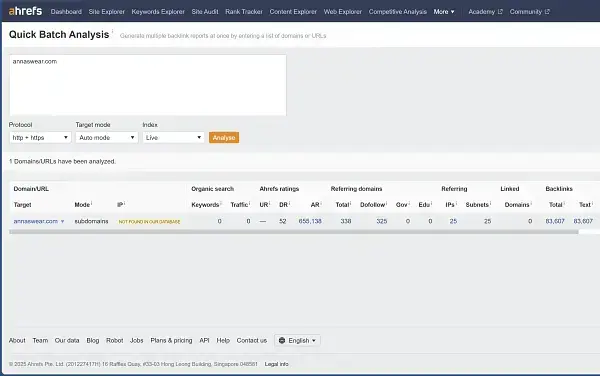
Task: Go to Site Explorer
Action: [107, 12]
